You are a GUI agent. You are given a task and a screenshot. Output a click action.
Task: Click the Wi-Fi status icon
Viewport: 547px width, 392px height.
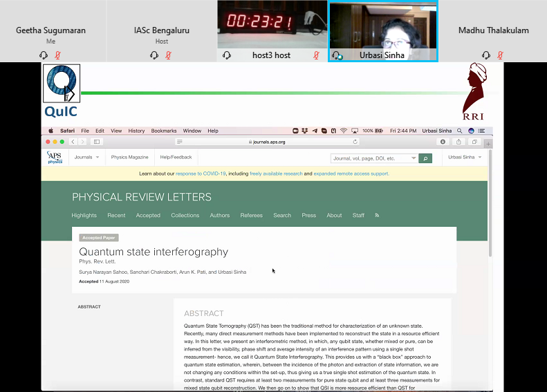coord(344,131)
